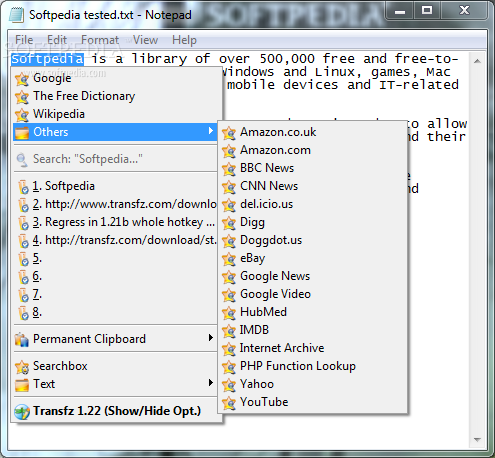
Task: Click the star icon beside Google
Action: pyautogui.click(x=22, y=78)
